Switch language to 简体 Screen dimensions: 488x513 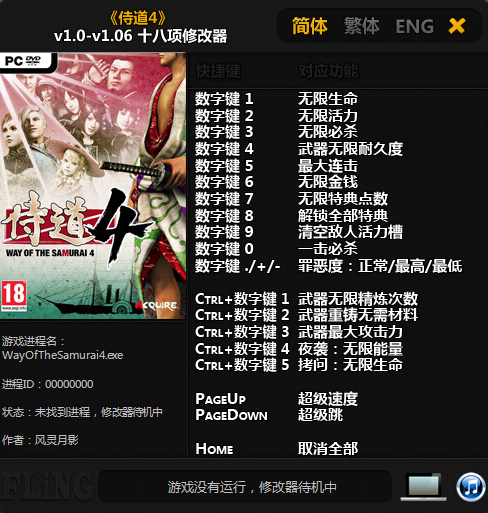310,26
